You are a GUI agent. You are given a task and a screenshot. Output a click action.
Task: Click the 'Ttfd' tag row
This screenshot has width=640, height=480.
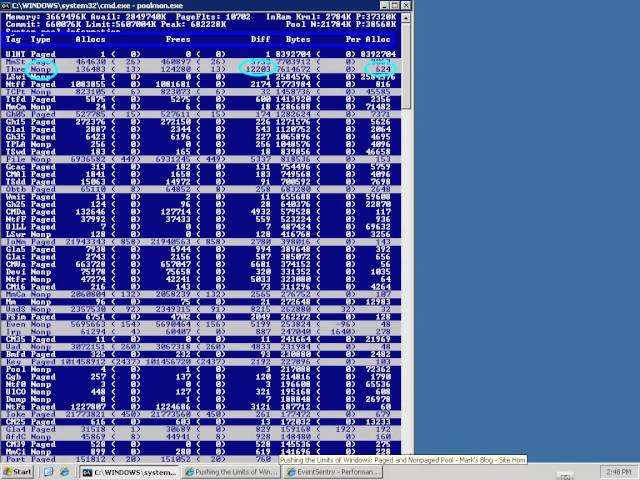(x=200, y=100)
